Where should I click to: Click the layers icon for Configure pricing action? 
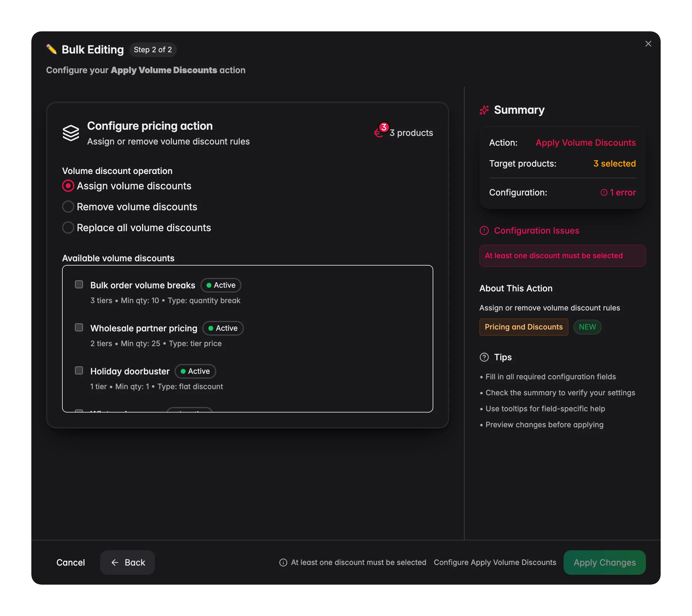click(x=71, y=133)
